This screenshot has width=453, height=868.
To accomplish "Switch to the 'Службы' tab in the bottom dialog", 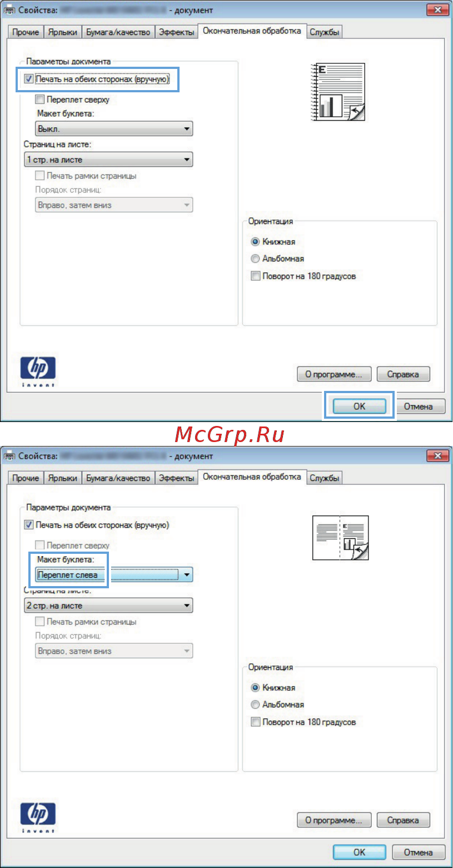I will pos(324,478).
